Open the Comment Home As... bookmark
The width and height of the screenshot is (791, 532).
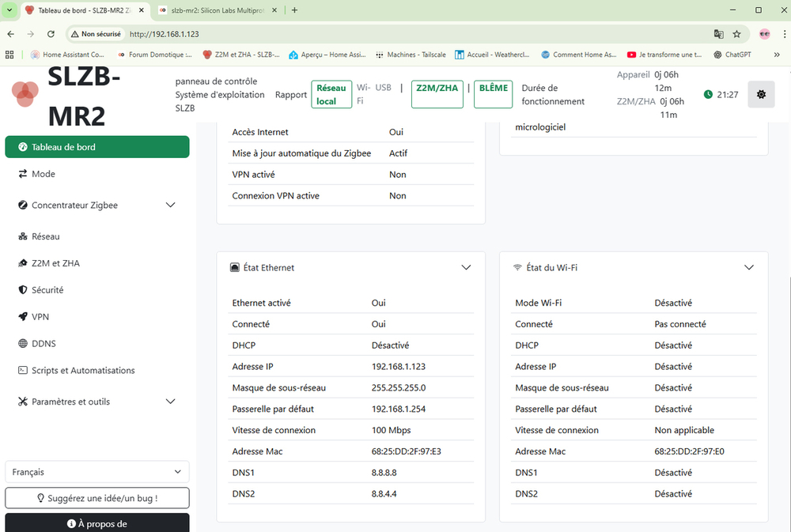[x=579, y=55]
